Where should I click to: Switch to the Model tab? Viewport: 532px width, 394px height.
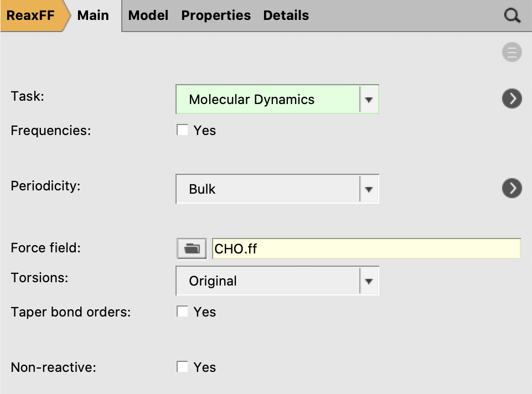point(148,15)
